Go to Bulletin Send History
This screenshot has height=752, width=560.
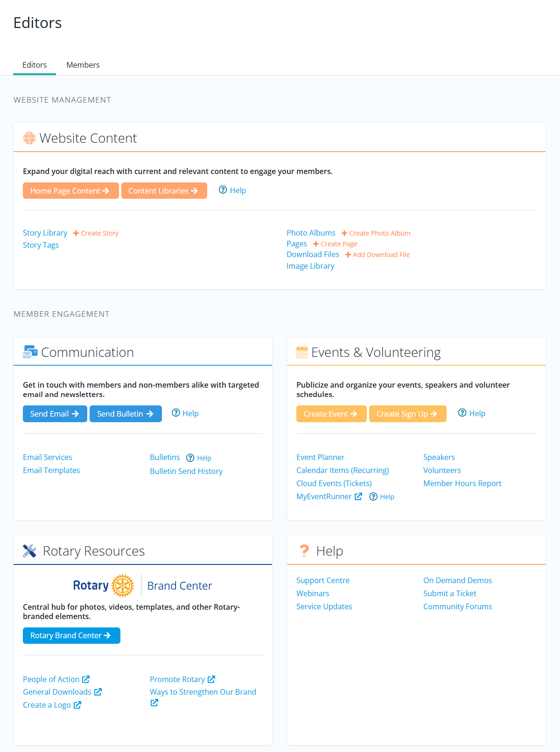(x=186, y=471)
